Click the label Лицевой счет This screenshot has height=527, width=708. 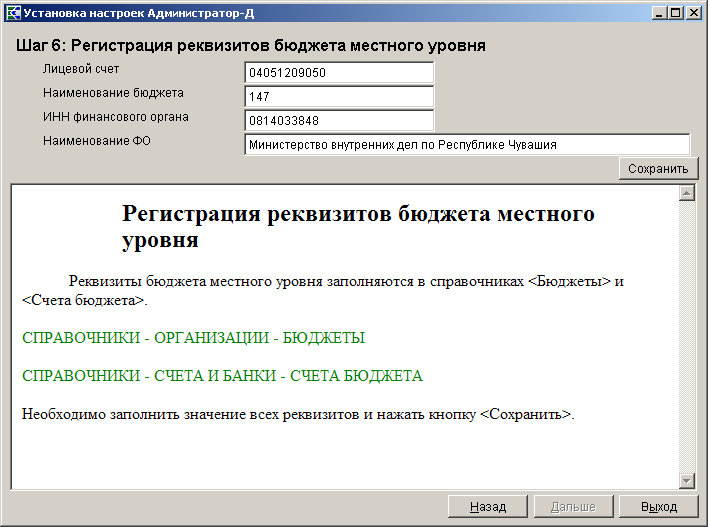click(81, 69)
